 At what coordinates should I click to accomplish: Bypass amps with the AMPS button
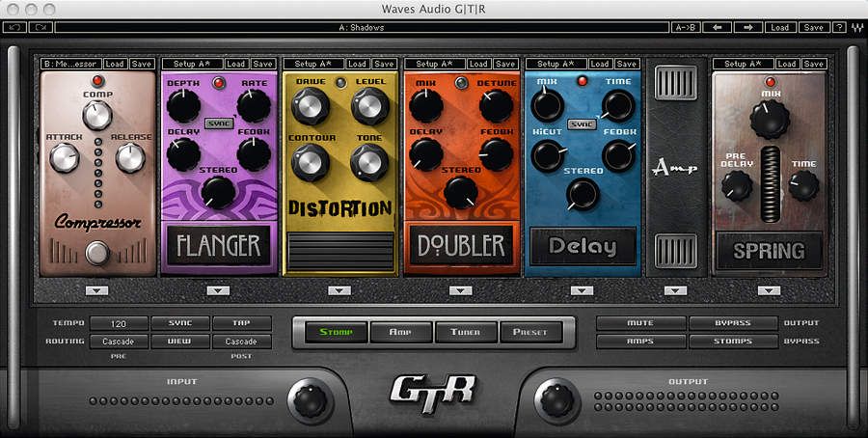pos(641,342)
